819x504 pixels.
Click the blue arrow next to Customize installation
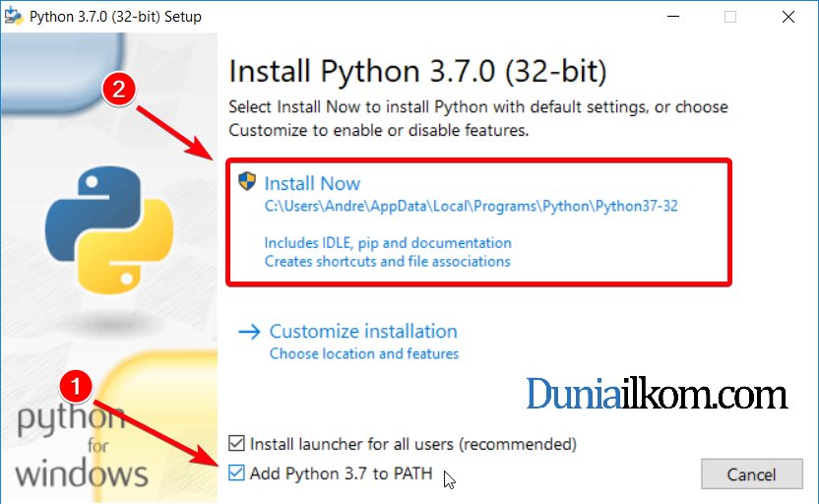coord(249,332)
